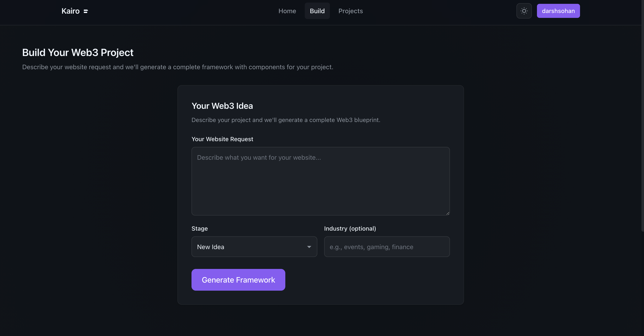Focus the website request text area
Image resolution: width=644 pixels, height=336 pixels.
[321, 181]
